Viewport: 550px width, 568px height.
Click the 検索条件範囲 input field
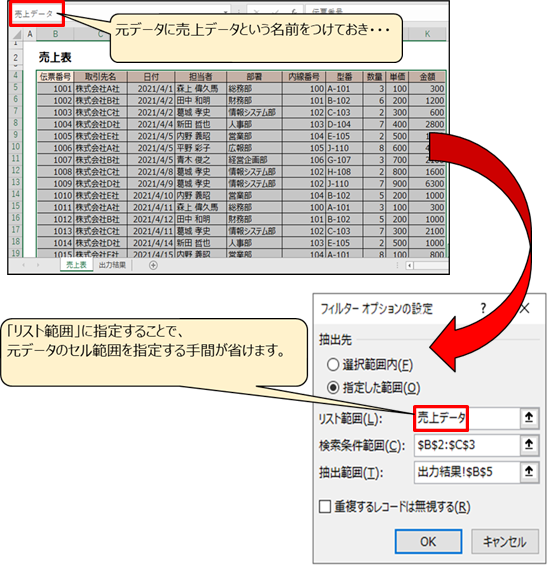pyautogui.click(x=467, y=445)
